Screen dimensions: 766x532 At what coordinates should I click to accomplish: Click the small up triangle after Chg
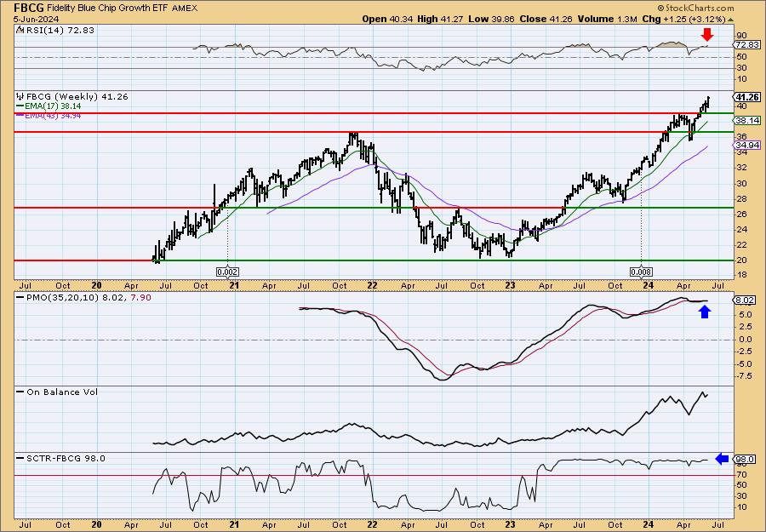tap(731, 20)
